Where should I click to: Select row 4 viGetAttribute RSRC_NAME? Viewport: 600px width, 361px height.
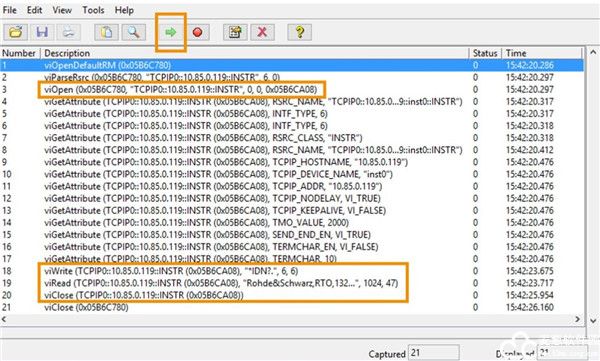coord(292,101)
